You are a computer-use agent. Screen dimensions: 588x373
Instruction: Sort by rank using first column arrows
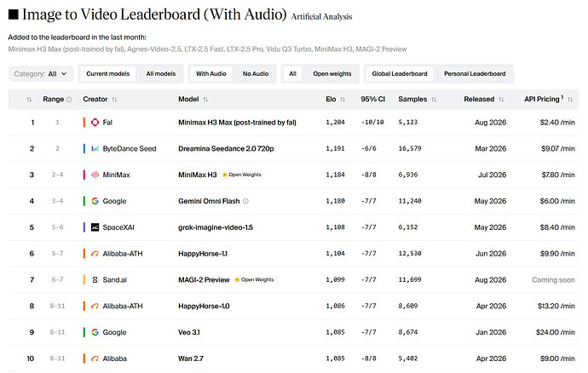click(x=29, y=100)
